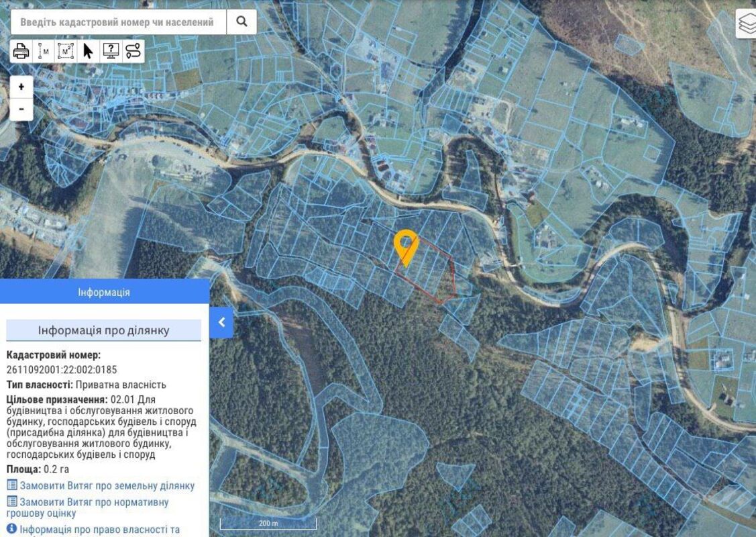
Task: Click the cadastral number search field
Action: click(x=118, y=22)
